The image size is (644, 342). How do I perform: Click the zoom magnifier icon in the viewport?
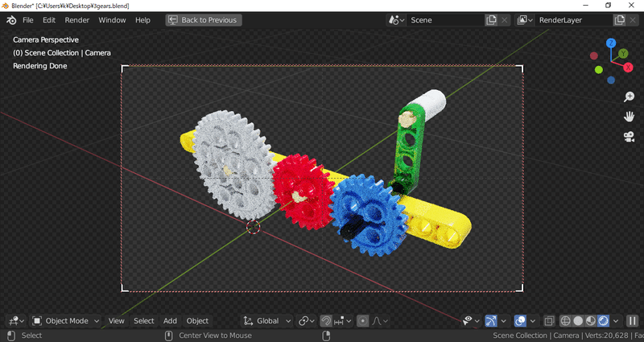(x=629, y=97)
